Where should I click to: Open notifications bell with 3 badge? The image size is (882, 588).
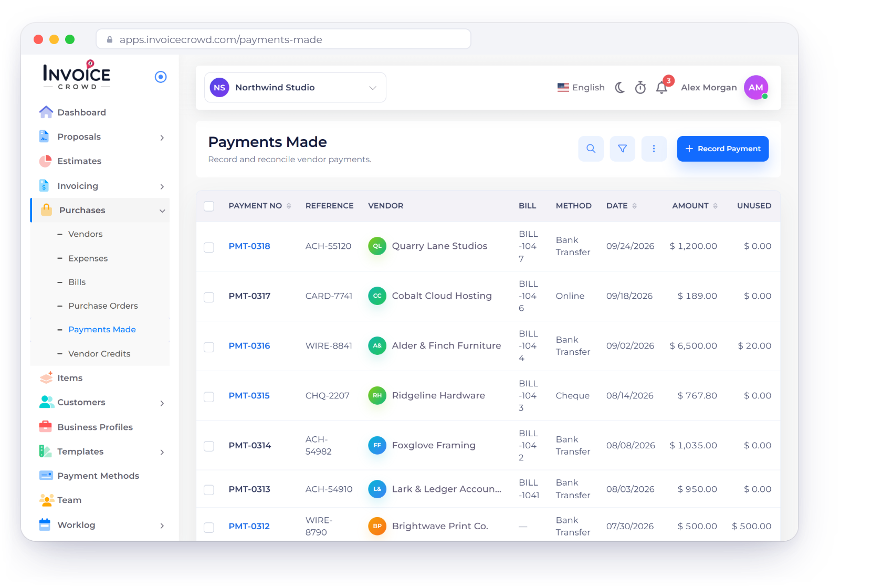(x=662, y=87)
